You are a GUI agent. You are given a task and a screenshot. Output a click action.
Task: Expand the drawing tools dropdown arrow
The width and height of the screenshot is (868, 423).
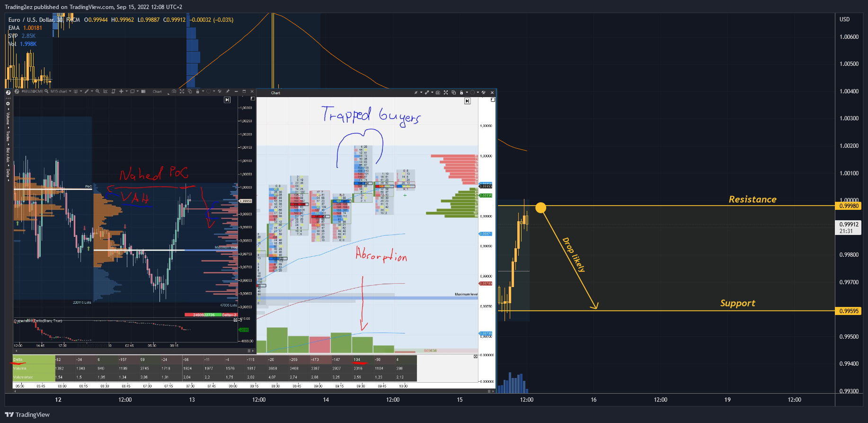pos(92,91)
